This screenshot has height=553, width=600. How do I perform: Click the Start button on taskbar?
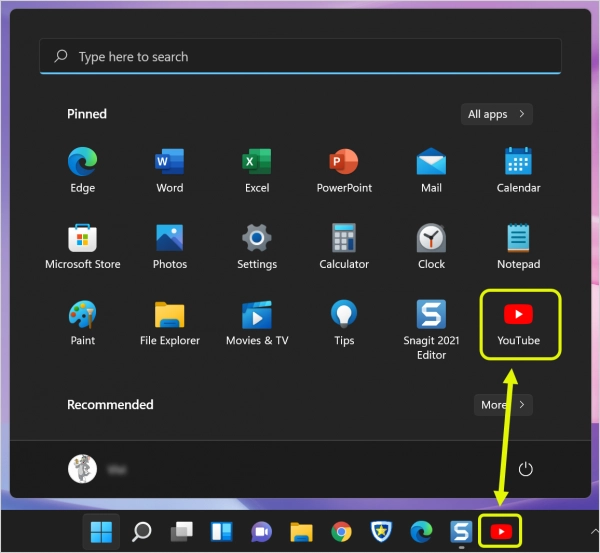[x=101, y=532]
